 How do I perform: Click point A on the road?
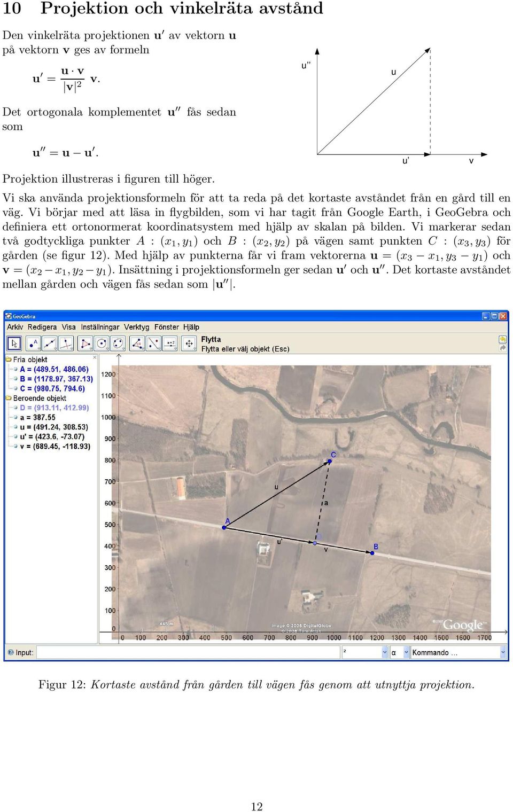[224, 527]
